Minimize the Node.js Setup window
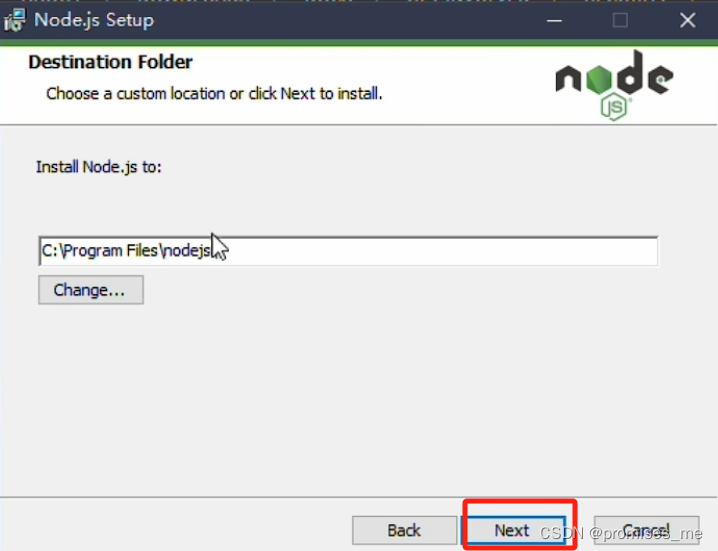Screen dimensions: 718x551 (x=554, y=21)
